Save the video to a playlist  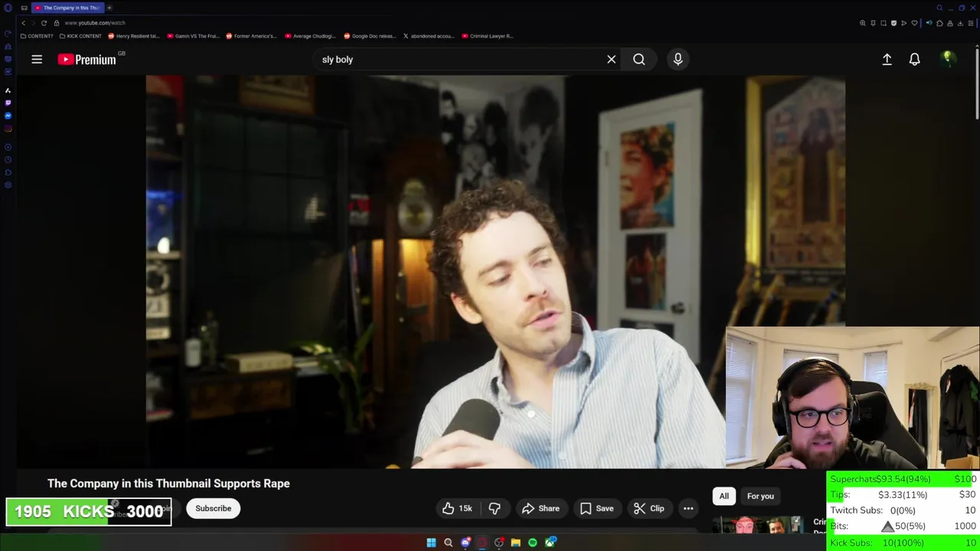[596, 508]
